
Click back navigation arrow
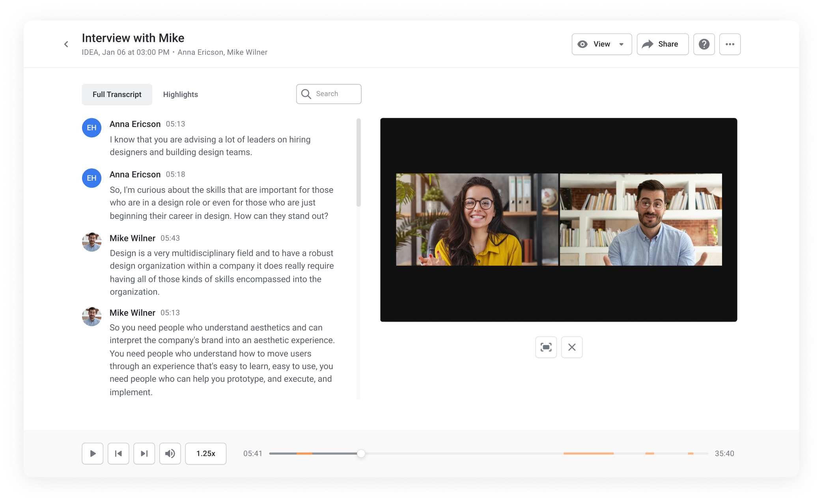pos(66,44)
